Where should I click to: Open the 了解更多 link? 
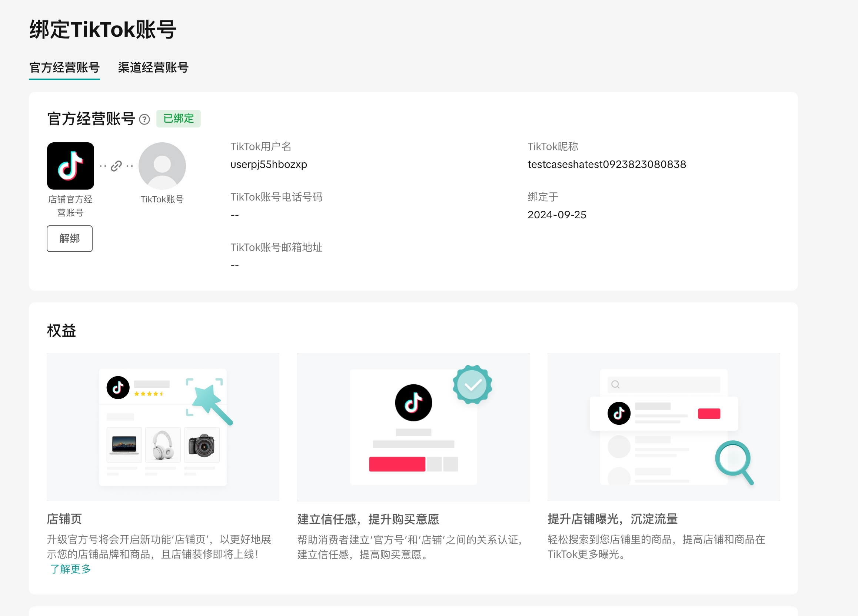click(70, 569)
